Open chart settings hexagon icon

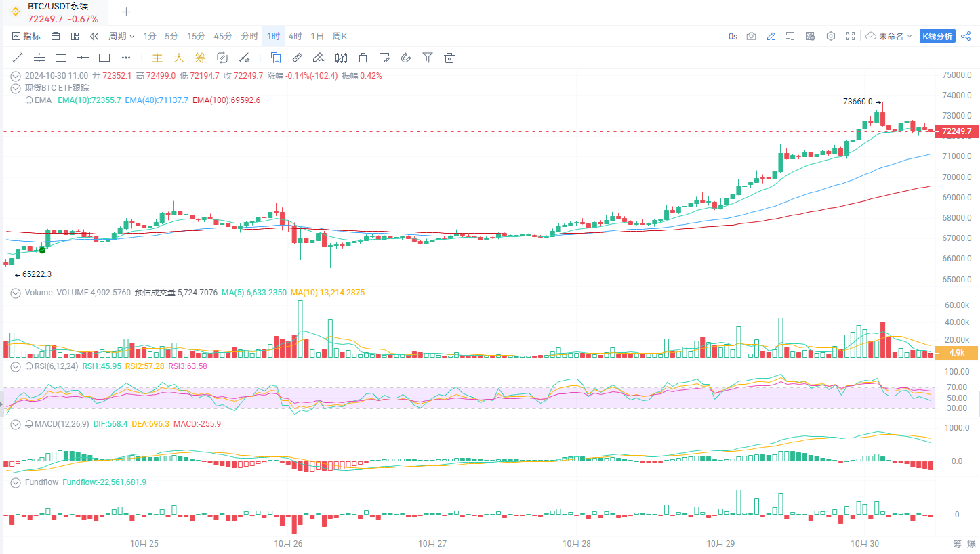[x=831, y=36]
